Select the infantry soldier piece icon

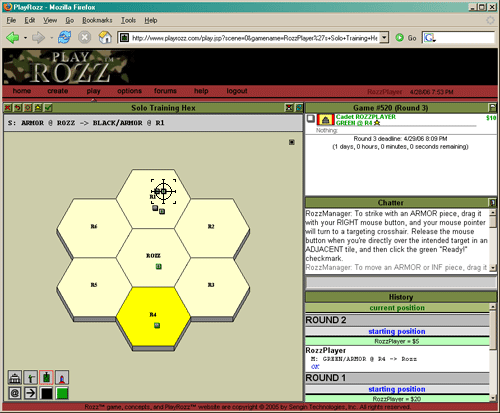point(30,378)
